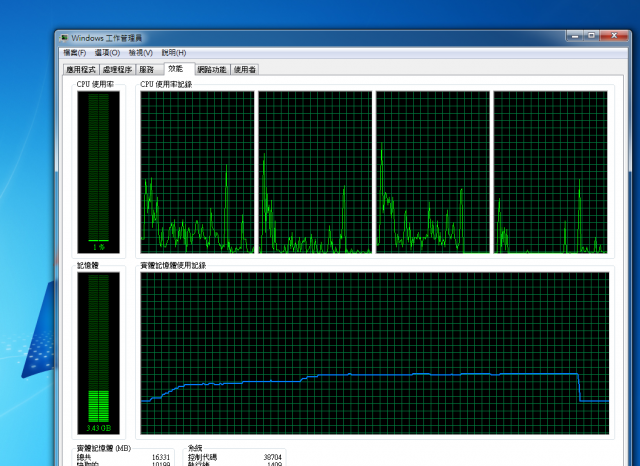Click the 總共 value 16331

161,457
